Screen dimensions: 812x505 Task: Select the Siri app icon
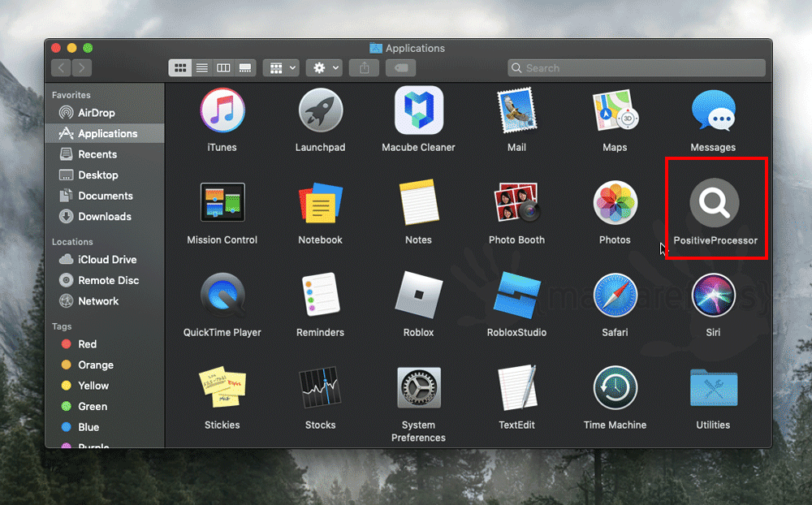click(713, 296)
